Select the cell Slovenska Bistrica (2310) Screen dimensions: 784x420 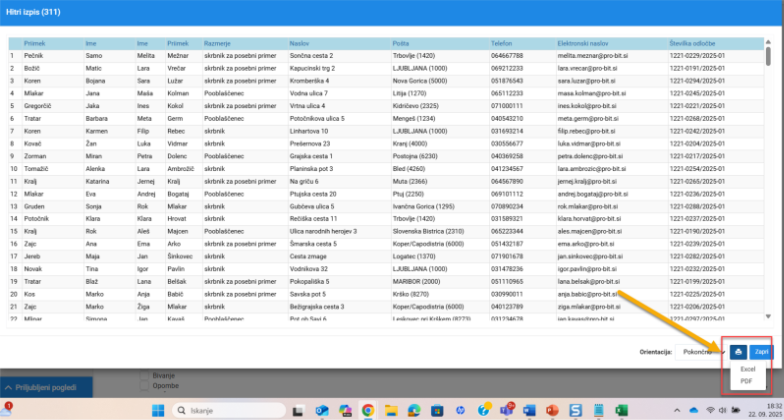tap(428, 232)
